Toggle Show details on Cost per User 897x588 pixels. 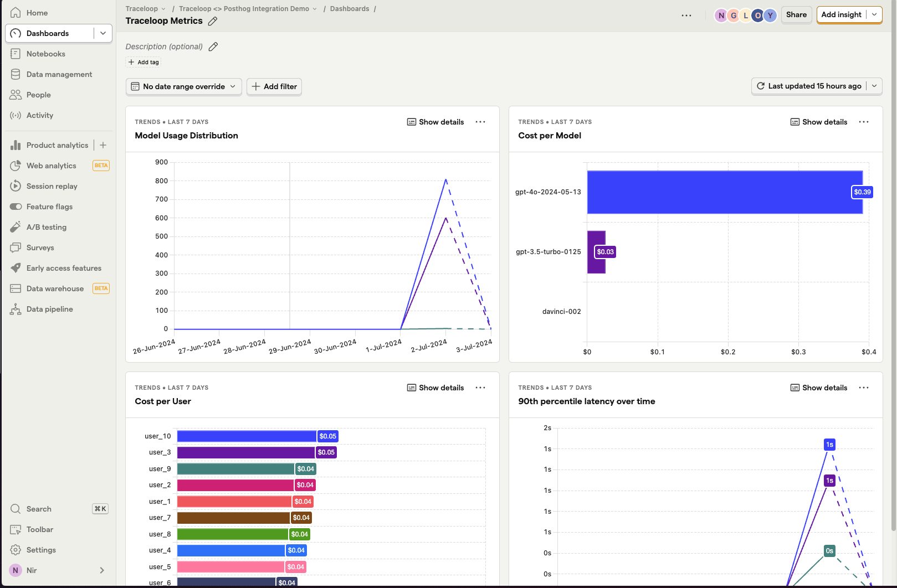(435, 388)
